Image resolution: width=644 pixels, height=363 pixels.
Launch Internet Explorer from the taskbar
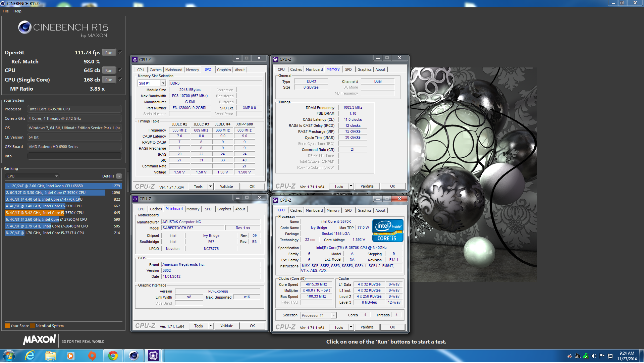(x=30, y=356)
